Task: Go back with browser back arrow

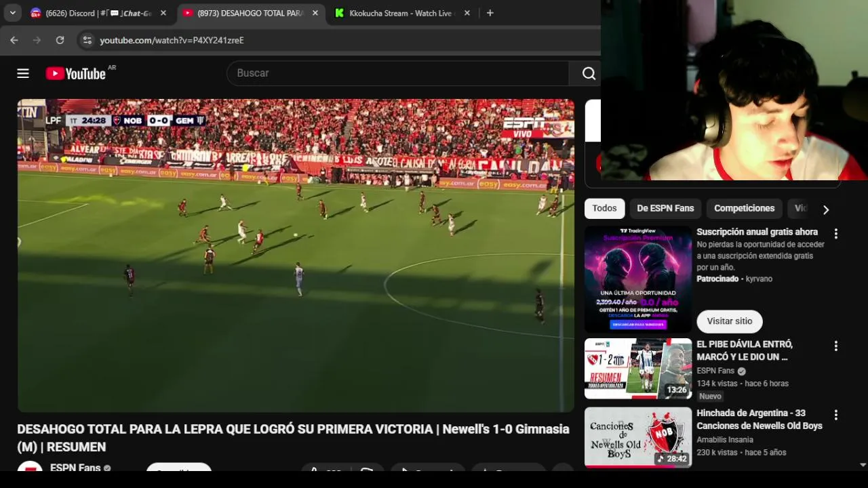Action: 14,40
